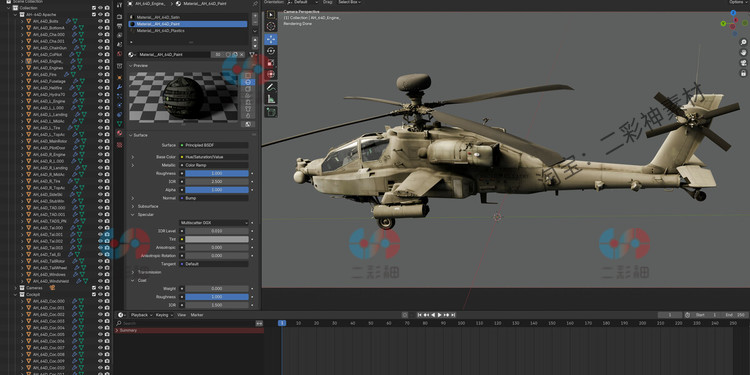Toggle Cockpit collection exclude checkbox
The width and height of the screenshot is (750, 375).
94,295
